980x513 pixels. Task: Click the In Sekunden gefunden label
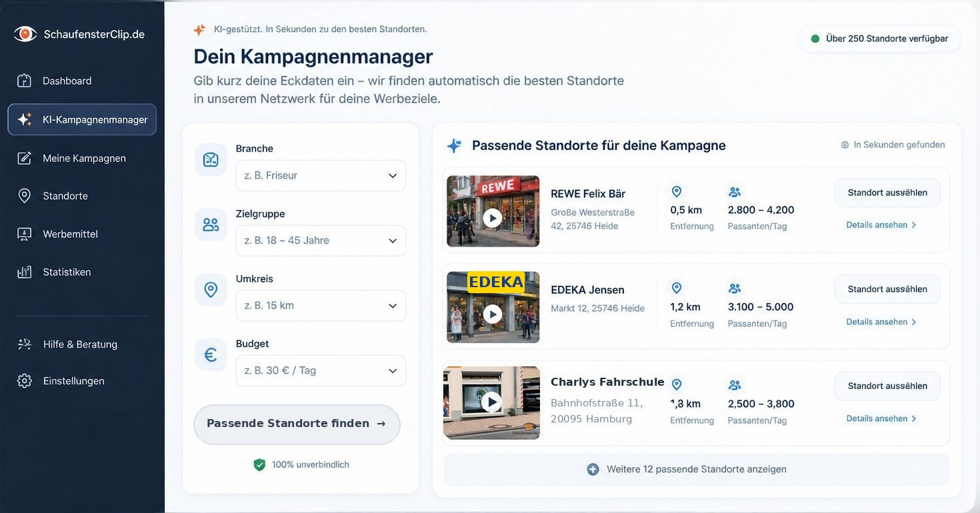coord(899,145)
